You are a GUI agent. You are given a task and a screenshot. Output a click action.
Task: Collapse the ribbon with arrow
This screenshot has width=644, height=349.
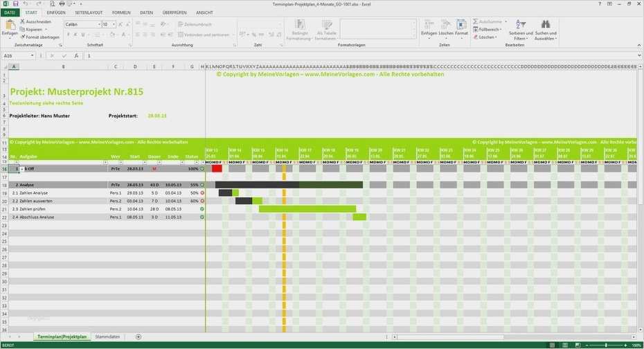pos(639,45)
